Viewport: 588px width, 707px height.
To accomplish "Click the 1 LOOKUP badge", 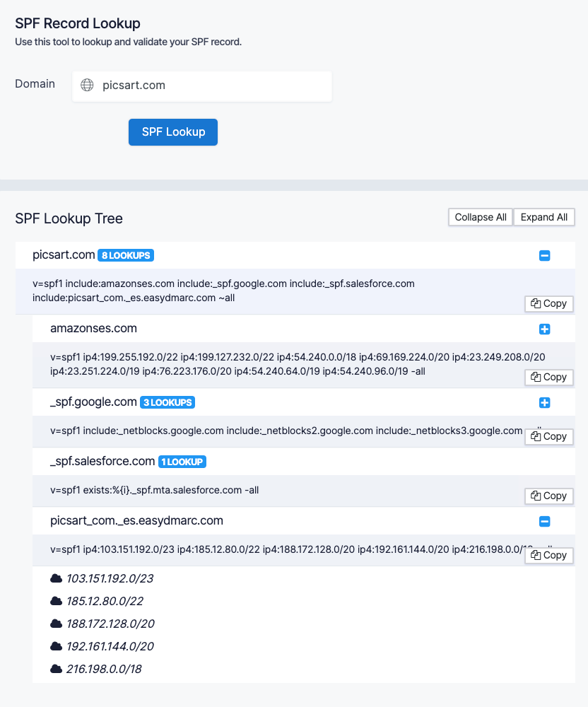I will coord(182,462).
